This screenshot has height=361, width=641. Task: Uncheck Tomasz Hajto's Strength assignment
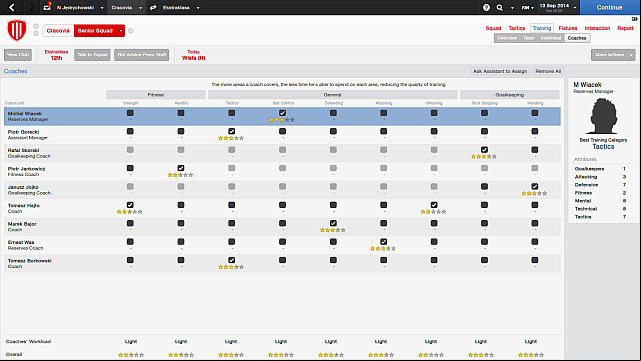(130, 205)
